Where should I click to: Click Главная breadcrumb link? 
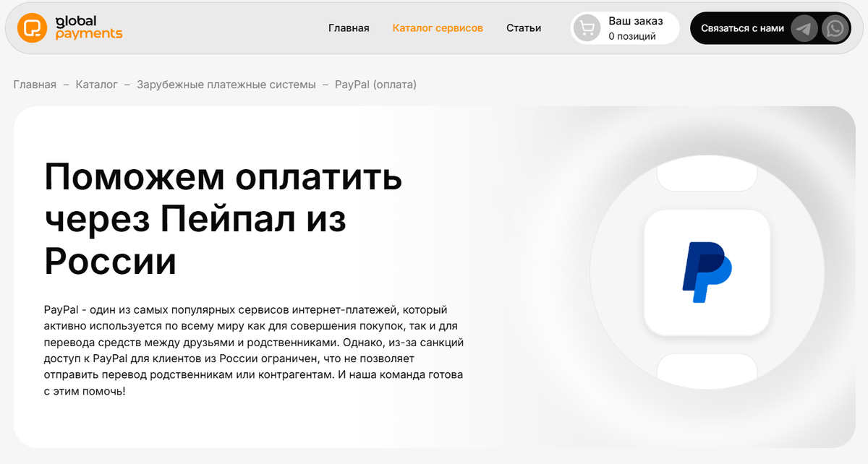(x=35, y=85)
